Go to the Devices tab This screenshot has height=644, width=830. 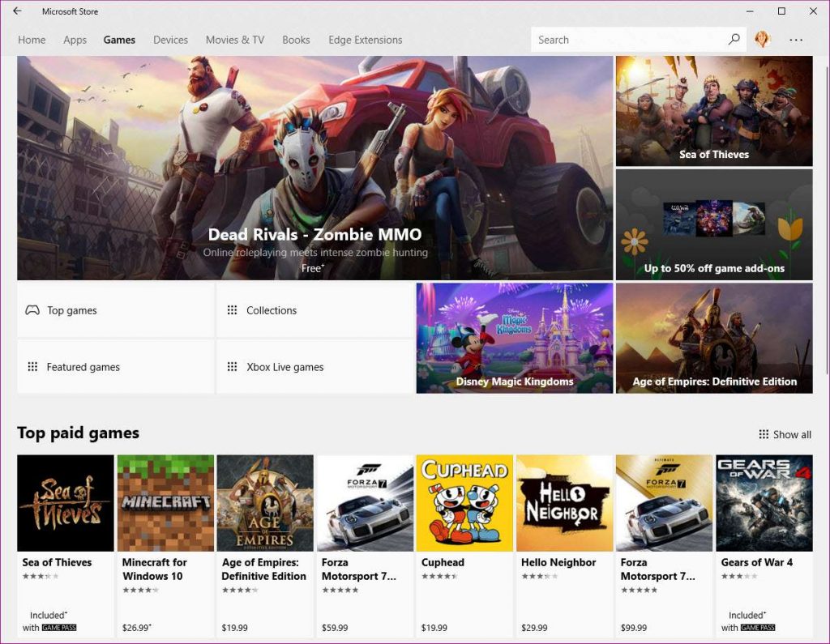[x=170, y=40]
